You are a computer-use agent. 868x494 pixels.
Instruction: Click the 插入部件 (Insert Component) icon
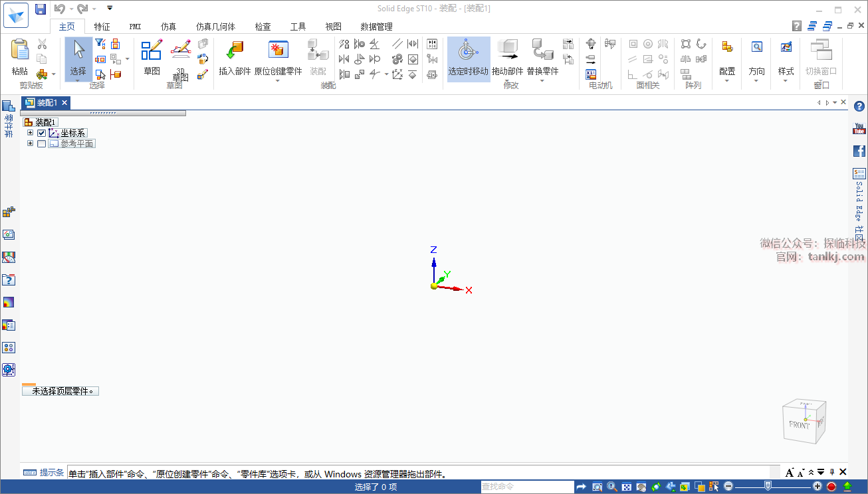[x=235, y=50]
